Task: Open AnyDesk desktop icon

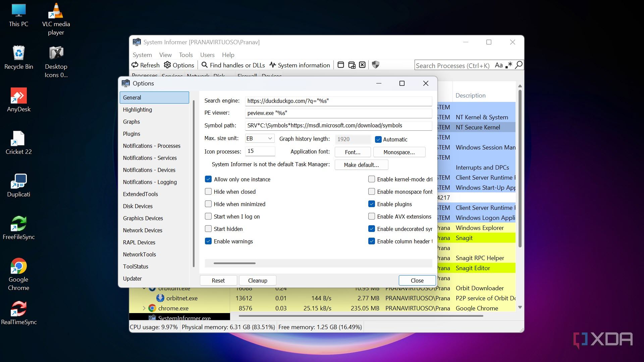Action: pyautogui.click(x=19, y=100)
